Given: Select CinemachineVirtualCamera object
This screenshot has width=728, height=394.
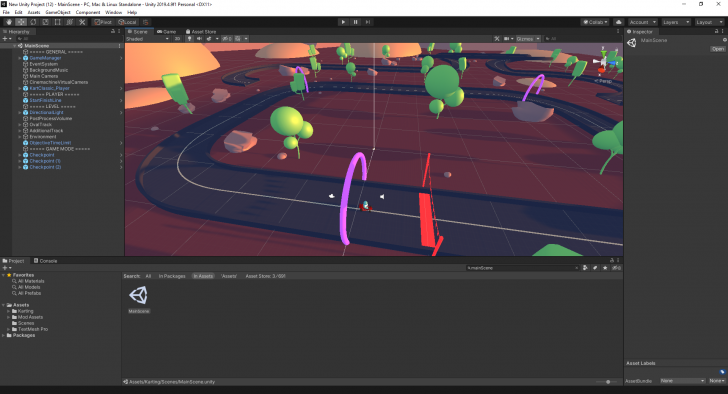Looking at the screenshot, I should [x=58, y=82].
